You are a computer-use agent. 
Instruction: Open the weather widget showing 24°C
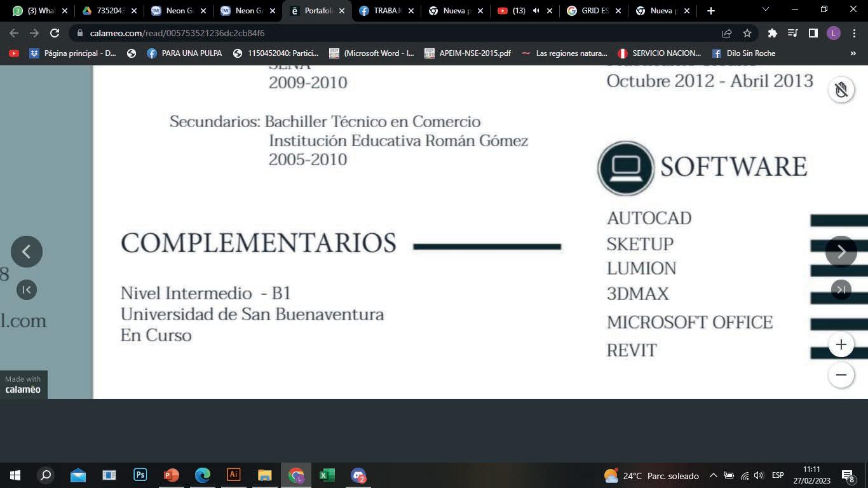point(651,475)
